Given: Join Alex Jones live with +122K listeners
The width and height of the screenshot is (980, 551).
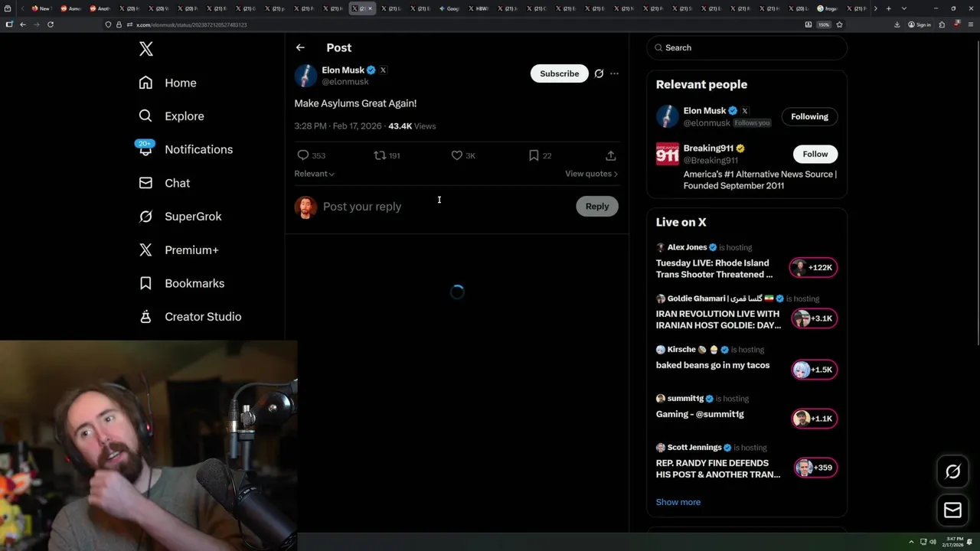Looking at the screenshot, I should click(x=814, y=268).
